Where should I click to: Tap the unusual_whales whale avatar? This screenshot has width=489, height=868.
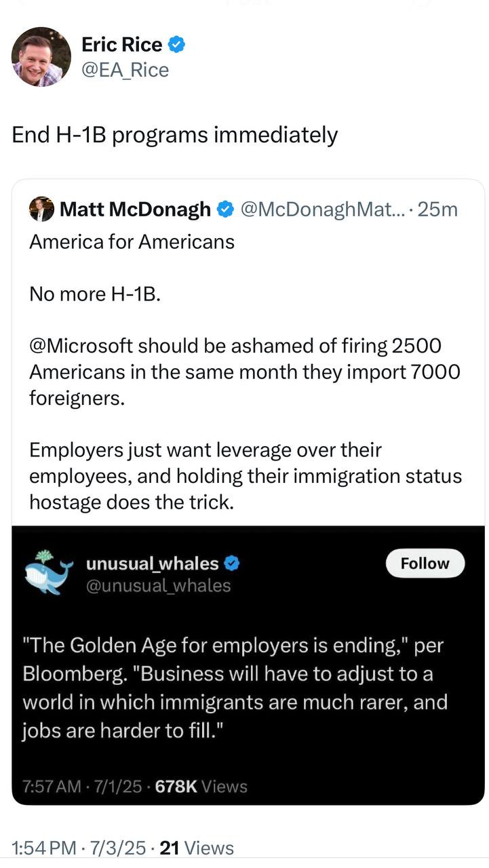point(48,572)
